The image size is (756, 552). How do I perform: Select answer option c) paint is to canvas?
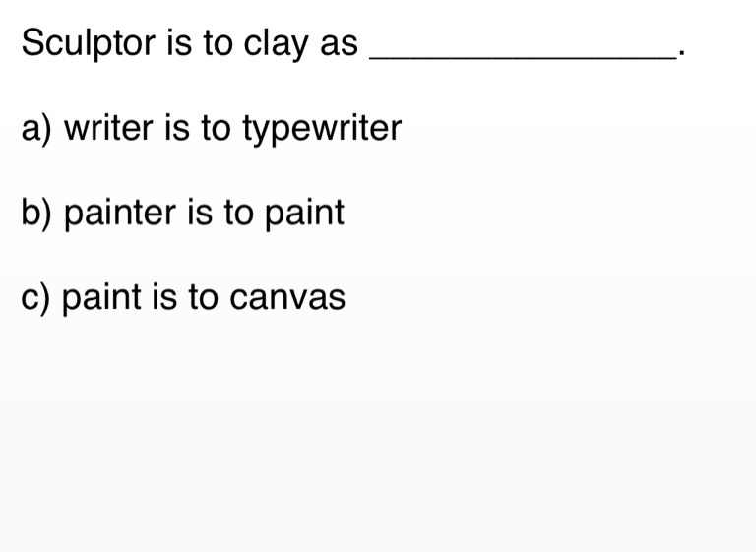183,297
